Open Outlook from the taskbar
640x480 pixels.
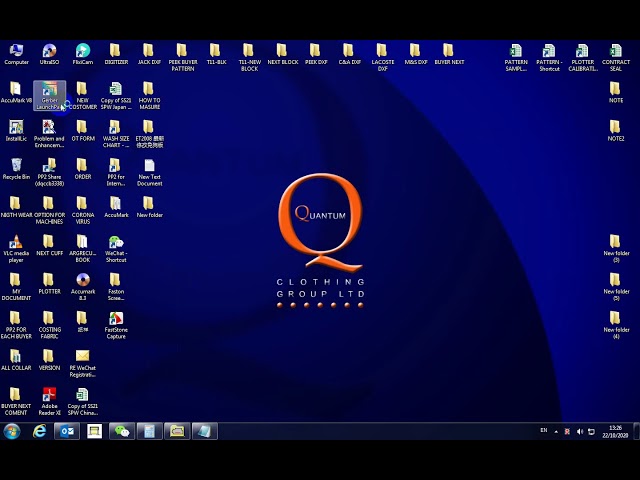[67, 431]
